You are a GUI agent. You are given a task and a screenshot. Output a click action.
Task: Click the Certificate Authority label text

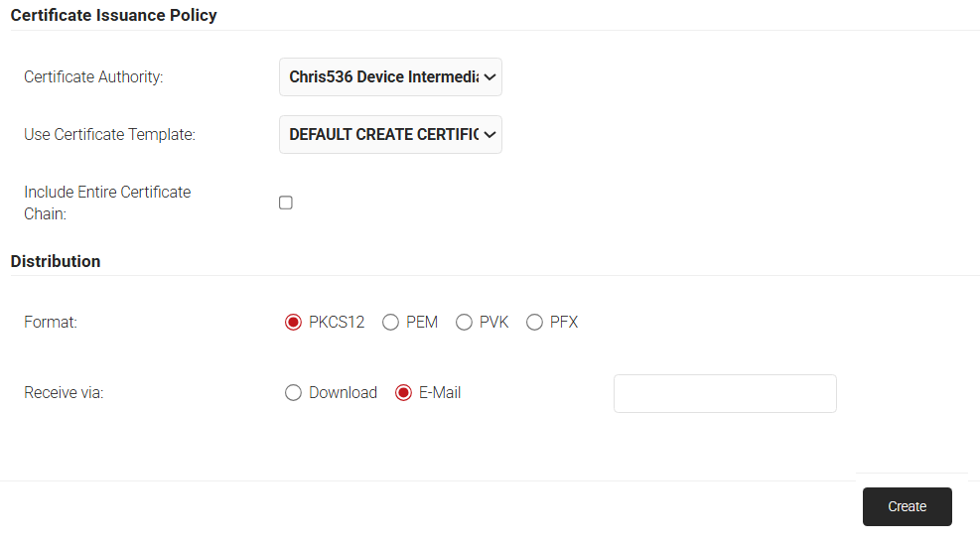(93, 76)
